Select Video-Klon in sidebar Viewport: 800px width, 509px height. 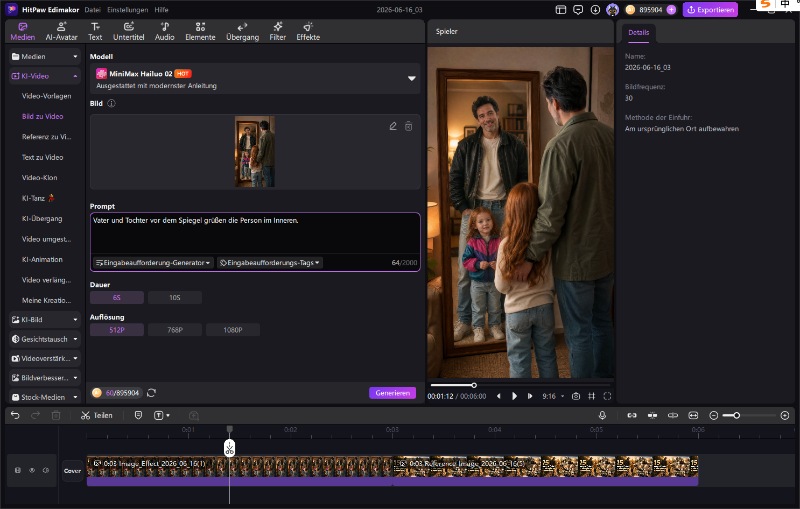point(39,177)
